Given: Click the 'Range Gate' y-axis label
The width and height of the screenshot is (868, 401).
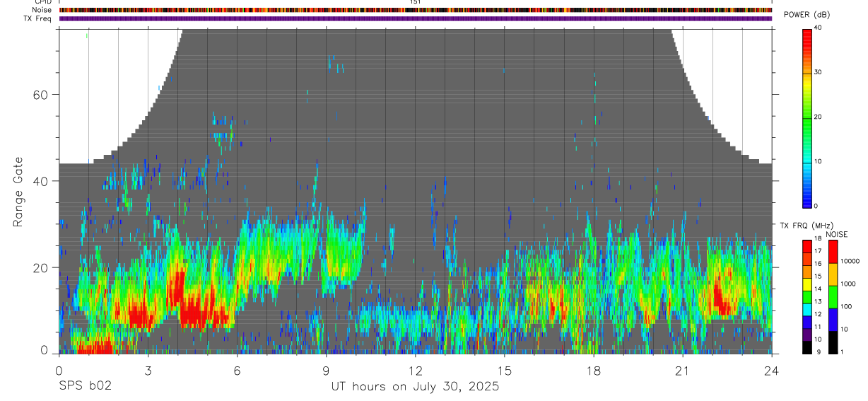Looking at the screenshot, I should (x=18, y=192).
